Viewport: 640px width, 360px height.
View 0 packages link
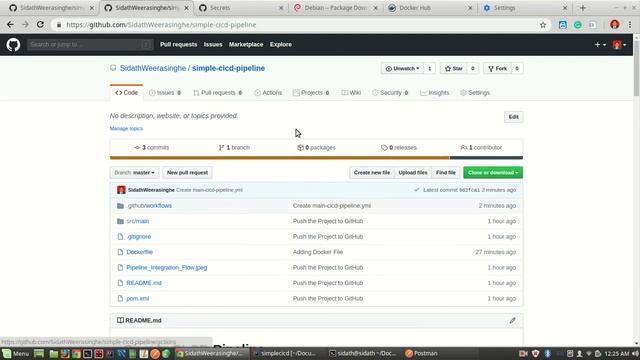tap(316, 148)
